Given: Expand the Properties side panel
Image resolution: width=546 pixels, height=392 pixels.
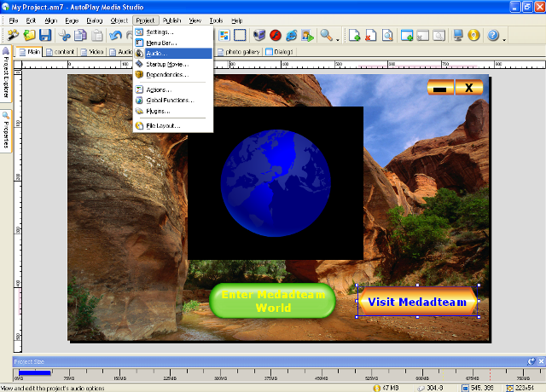Looking at the screenshot, I should 5,132.
